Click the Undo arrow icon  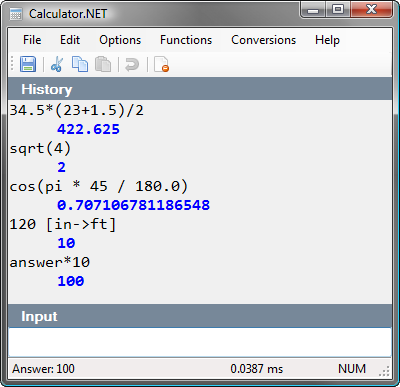(x=132, y=64)
